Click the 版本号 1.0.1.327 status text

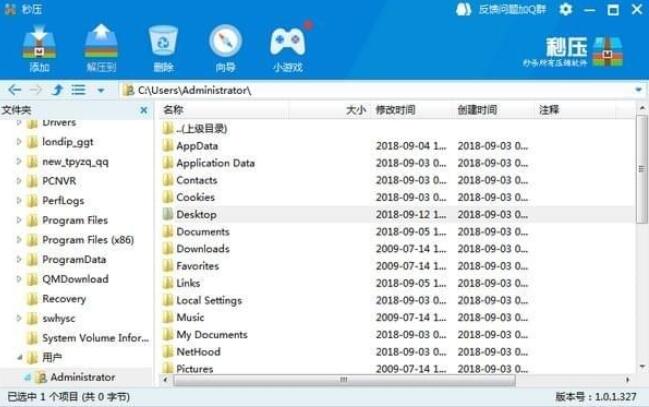[596, 397]
